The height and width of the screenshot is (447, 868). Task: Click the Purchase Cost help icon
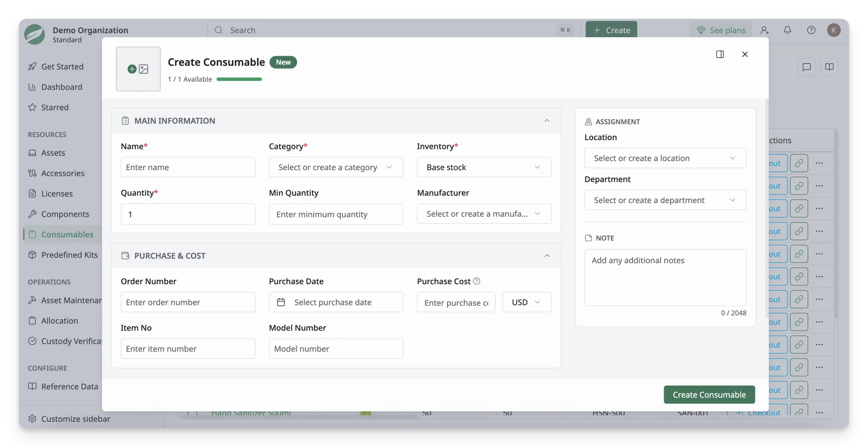coord(476,281)
